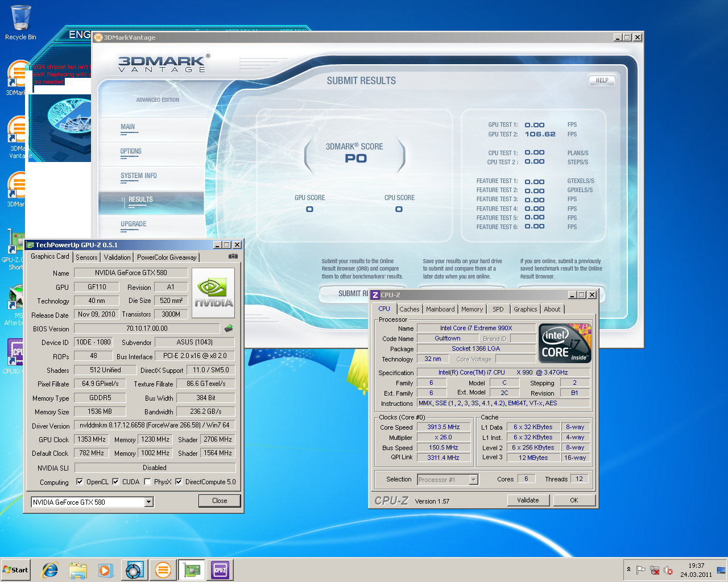This screenshot has width=728, height=582.
Task: Open UPGRADE in 3DMark sidebar
Action: [151, 226]
